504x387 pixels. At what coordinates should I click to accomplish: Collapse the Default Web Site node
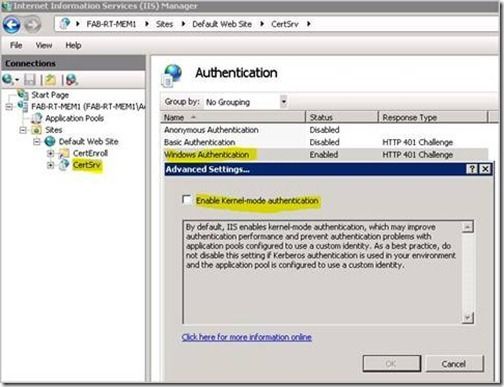pyautogui.click(x=37, y=142)
